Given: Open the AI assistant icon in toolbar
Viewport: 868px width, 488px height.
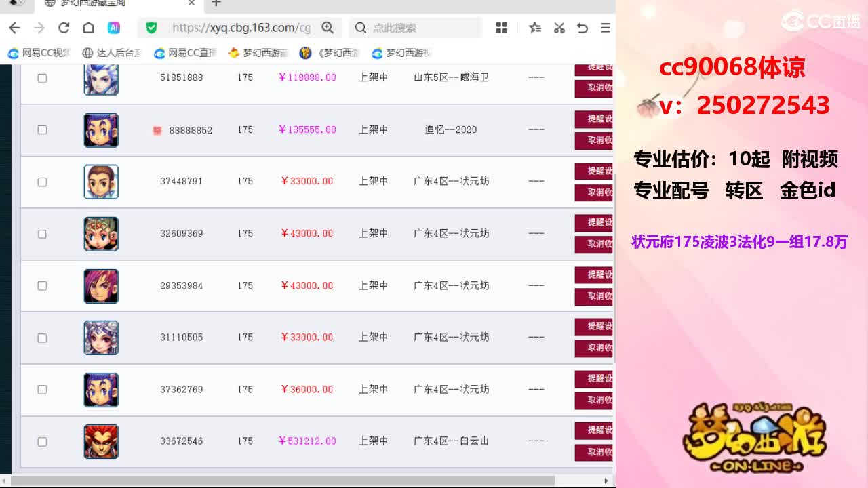Looking at the screenshot, I should tap(114, 28).
